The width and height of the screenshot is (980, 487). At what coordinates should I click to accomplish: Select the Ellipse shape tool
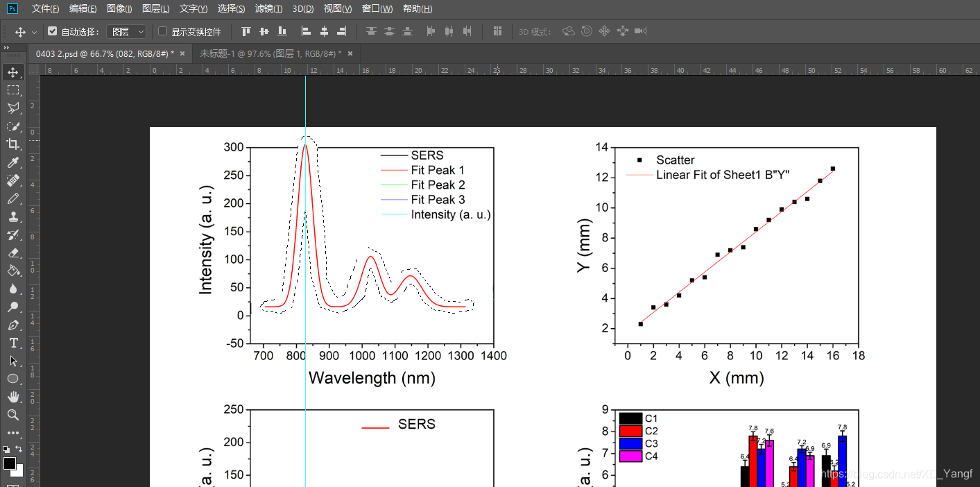pyautogui.click(x=12, y=379)
